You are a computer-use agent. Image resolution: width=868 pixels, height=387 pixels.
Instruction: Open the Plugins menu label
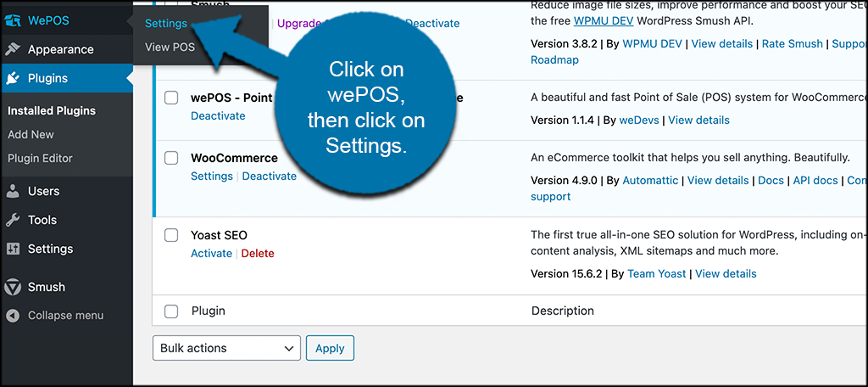click(x=47, y=79)
